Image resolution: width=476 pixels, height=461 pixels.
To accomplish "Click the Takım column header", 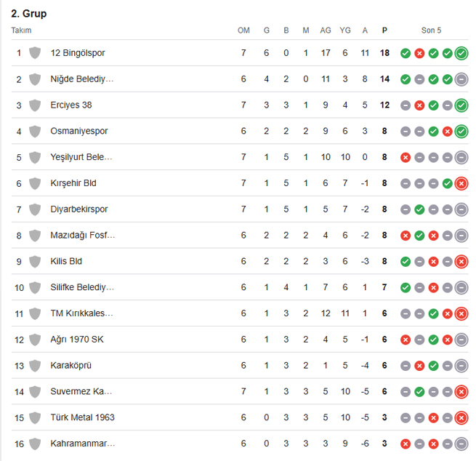I will point(22,31).
